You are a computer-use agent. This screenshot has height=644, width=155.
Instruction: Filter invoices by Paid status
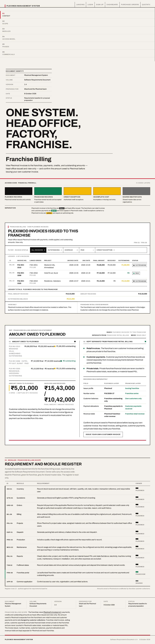[x=87, y=250]
